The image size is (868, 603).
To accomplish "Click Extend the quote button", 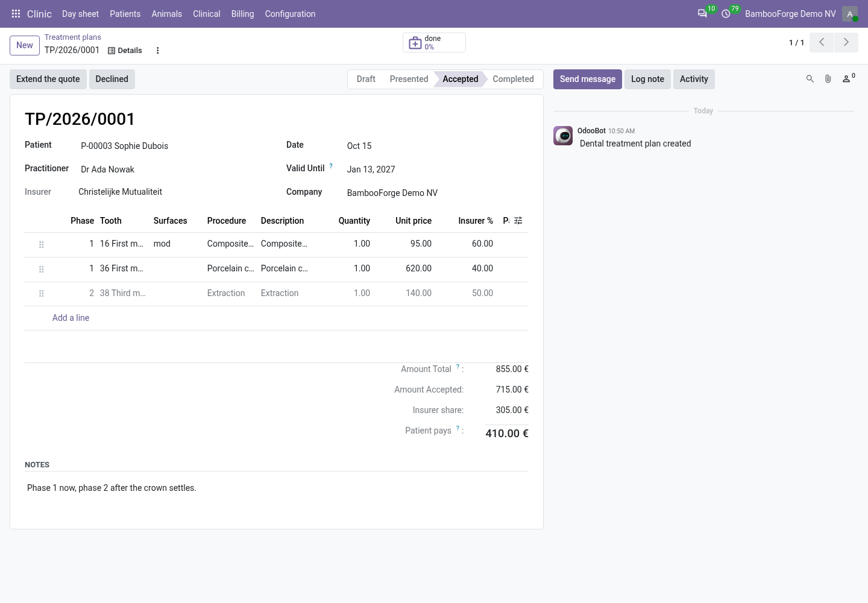I will (48, 79).
